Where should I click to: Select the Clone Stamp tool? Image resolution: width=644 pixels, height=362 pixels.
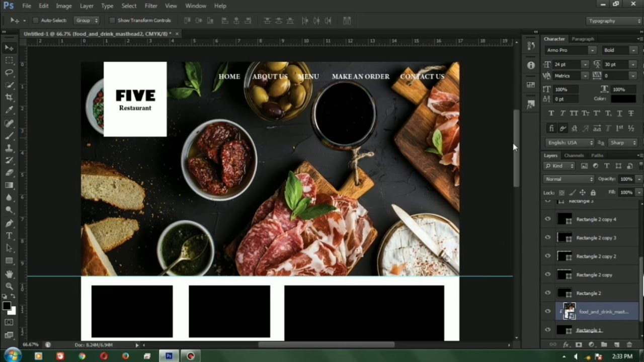point(9,148)
